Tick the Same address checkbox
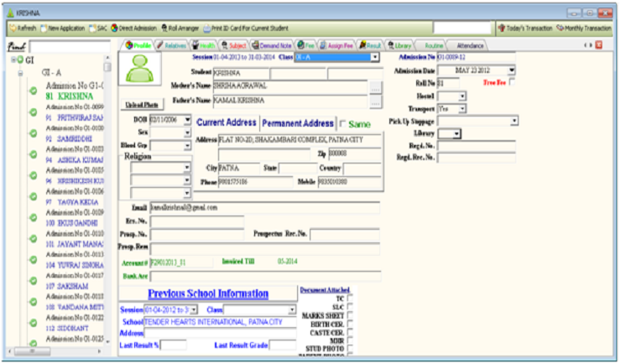Screen dimensions: 621x364 coord(342,124)
